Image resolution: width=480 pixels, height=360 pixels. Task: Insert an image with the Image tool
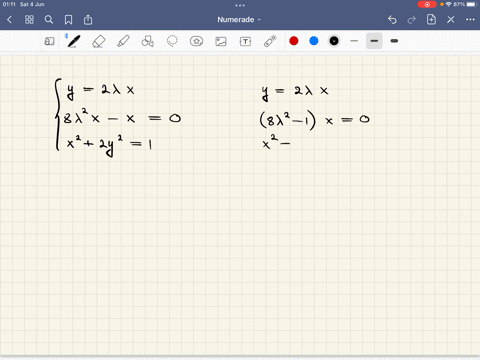pyautogui.click(x=221, y=41)
